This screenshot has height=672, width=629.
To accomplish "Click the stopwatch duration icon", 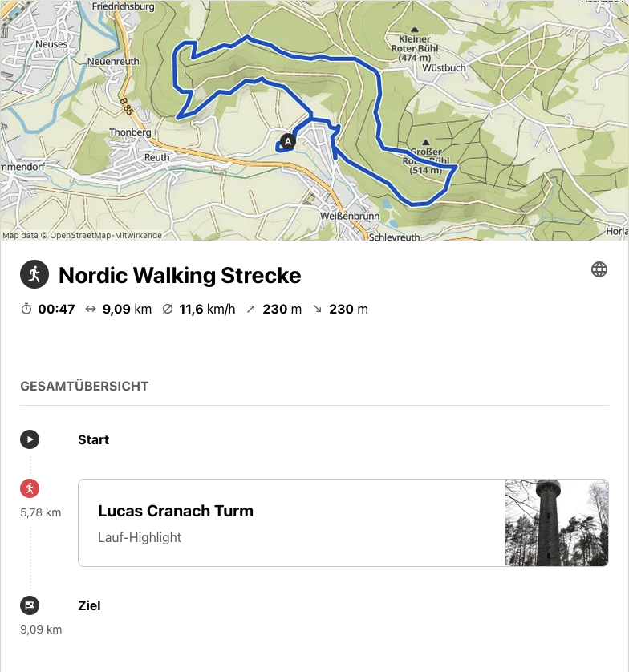I will coord(26,309).
